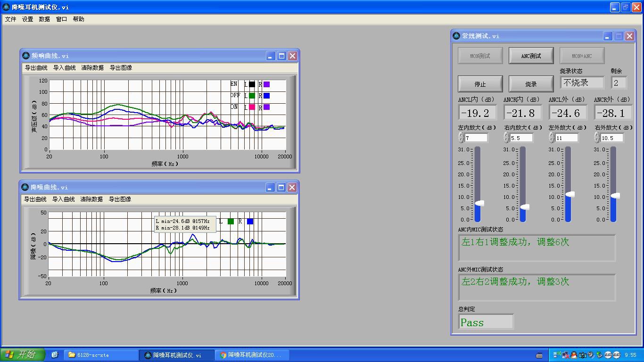Viewport: 644px width, 362px height.
Task: Open the quick launch browser icon in taskbar
Action: tap(55, 355)
